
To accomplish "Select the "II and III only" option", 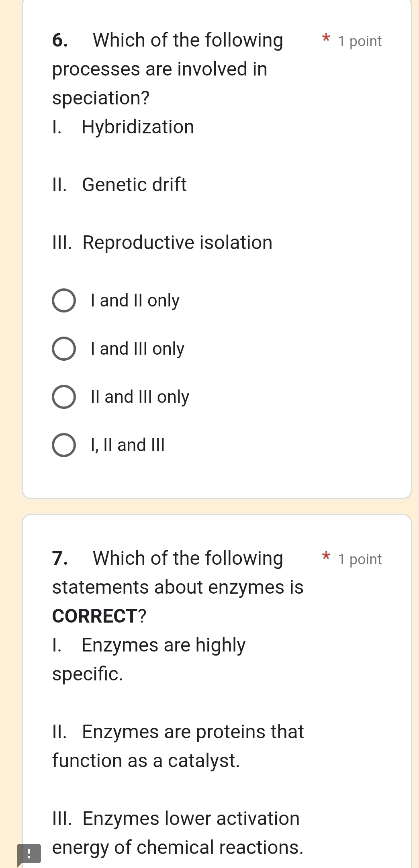I will pos(63,397).
